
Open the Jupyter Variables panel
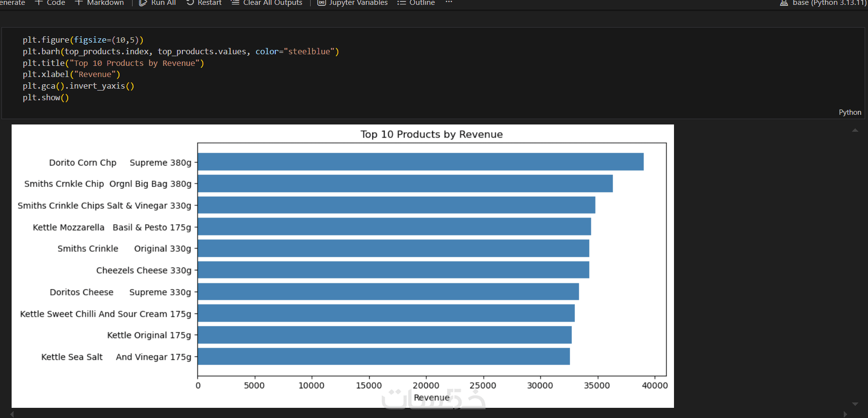tap(353, 3)
